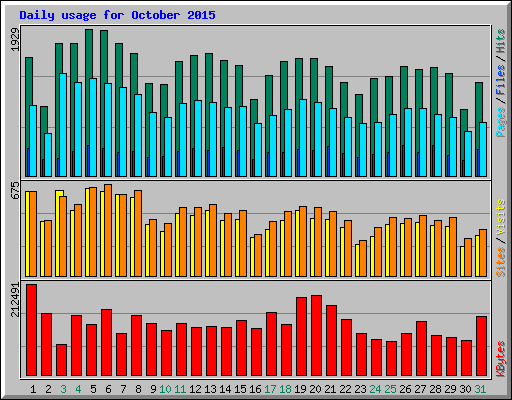512x400 pixels.
Task: Click the cyan files bar for day 2
Action: (48, 155)
